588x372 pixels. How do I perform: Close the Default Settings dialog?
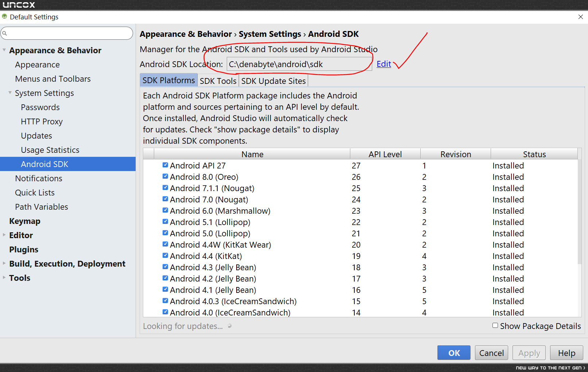click(x=580, y=17)
